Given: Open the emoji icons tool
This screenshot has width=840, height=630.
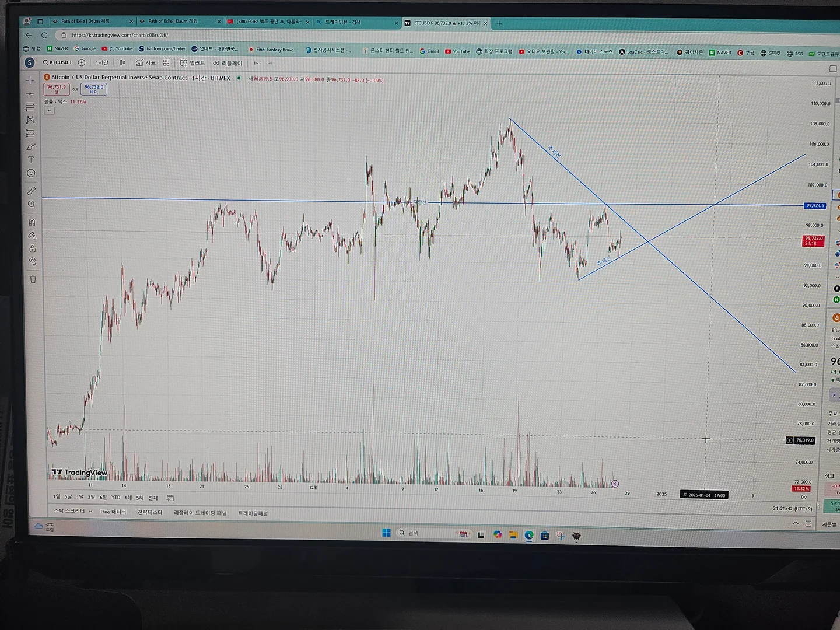Looking at the screenshot, I should tap(31, 173).
